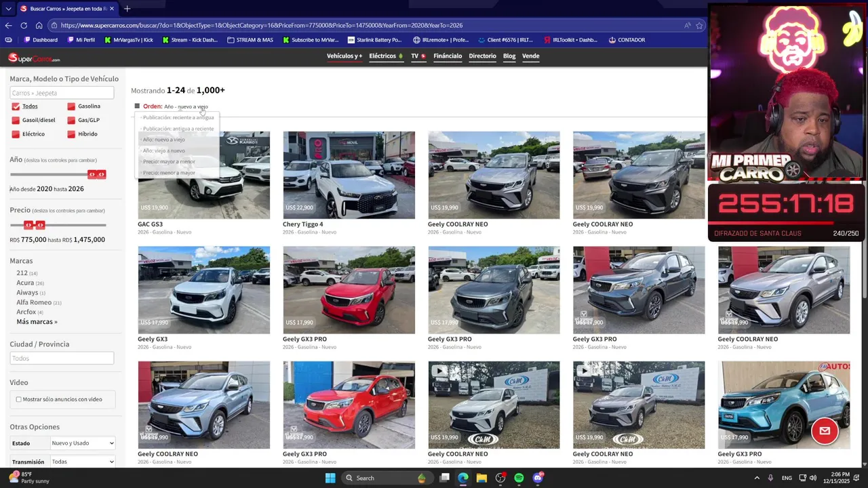Filter by Alfa Romeo brand

[x=34, y=302]
